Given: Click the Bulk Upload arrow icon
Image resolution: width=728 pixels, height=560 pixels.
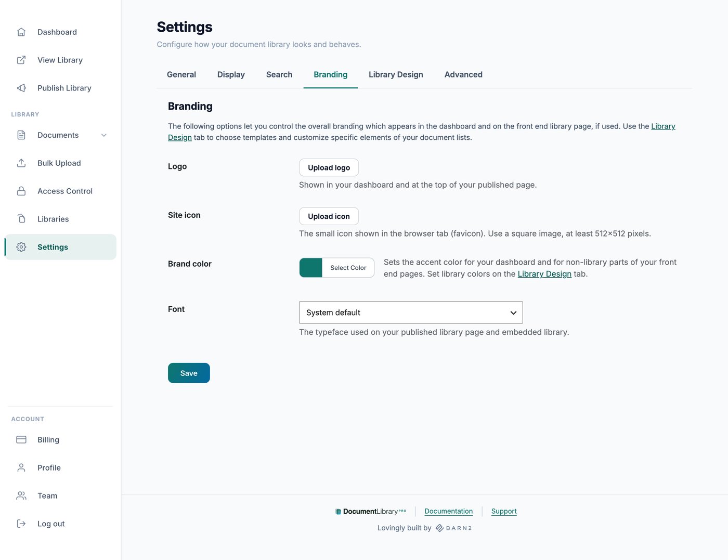Looking at the screenshot, I should [x=21, y=163].
